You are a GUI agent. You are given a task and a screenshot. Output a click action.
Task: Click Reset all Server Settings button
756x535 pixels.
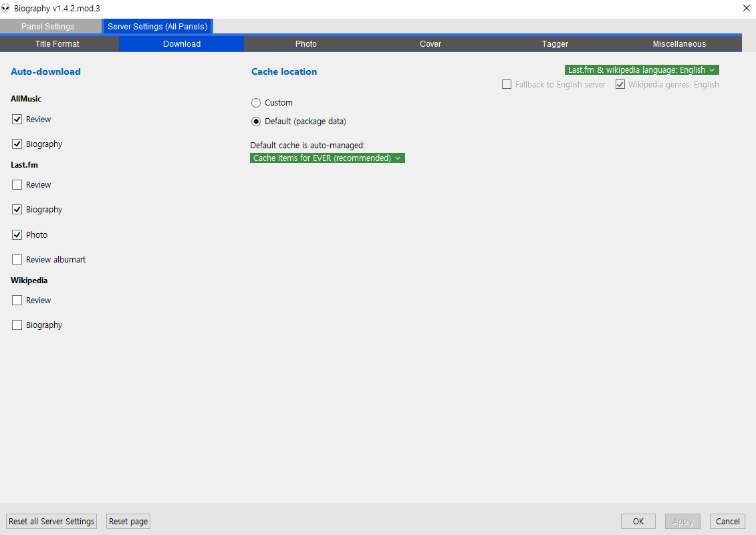(51, 522)
